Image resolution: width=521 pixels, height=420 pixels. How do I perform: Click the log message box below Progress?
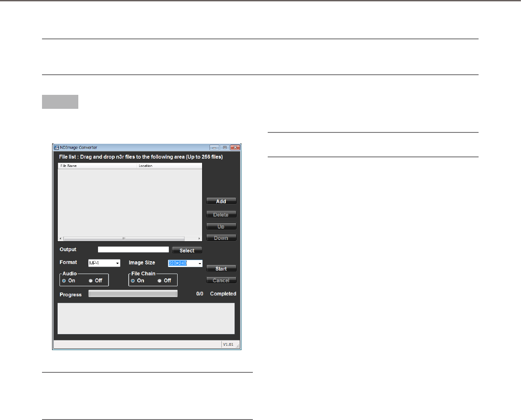pyautogui.click(x=146, y=319)
